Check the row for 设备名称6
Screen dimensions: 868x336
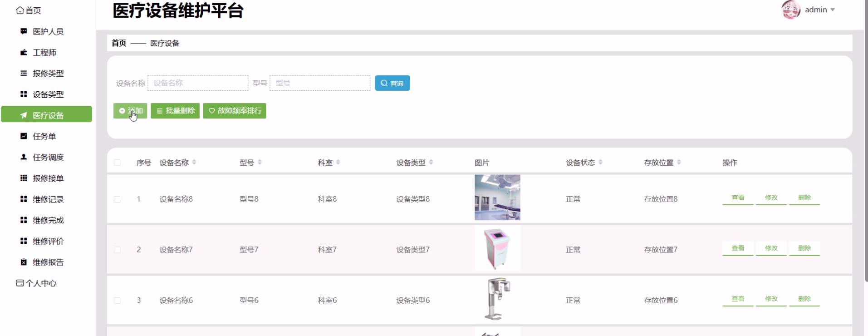[117, 301]
